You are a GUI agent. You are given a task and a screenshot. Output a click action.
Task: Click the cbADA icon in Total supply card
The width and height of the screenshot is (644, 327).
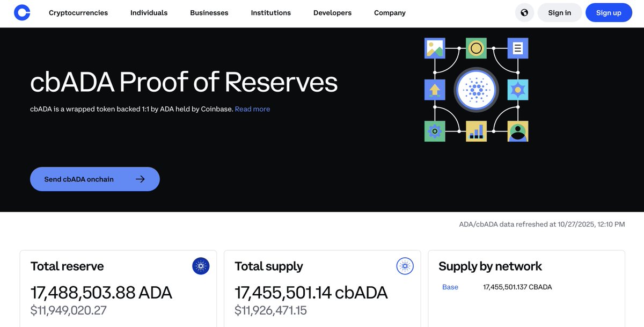coord(405,266)
